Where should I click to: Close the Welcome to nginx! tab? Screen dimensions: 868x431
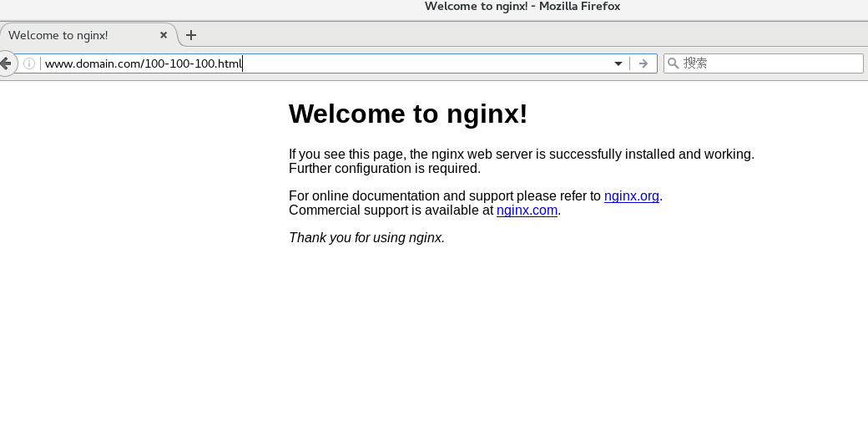click(x=164, y=35)
